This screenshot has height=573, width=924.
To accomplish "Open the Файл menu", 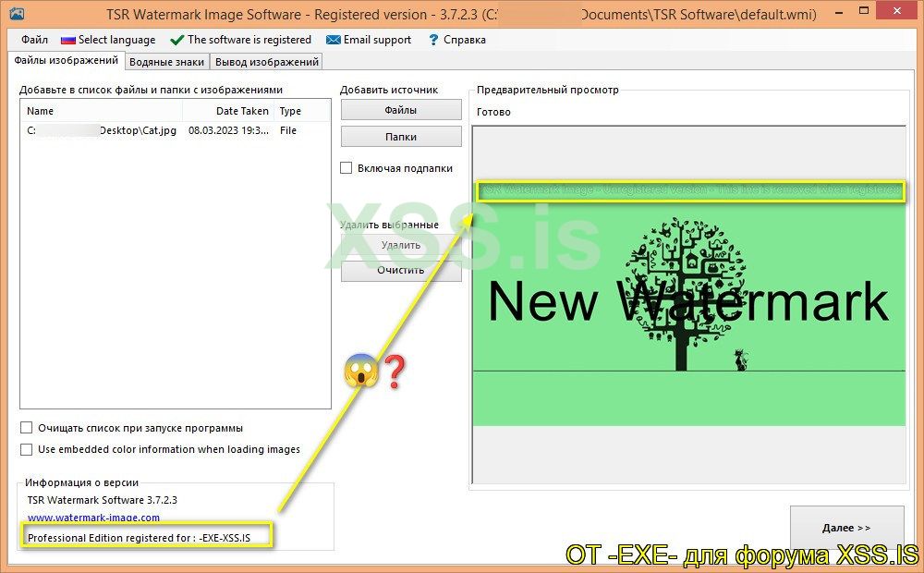I will 35,40.
